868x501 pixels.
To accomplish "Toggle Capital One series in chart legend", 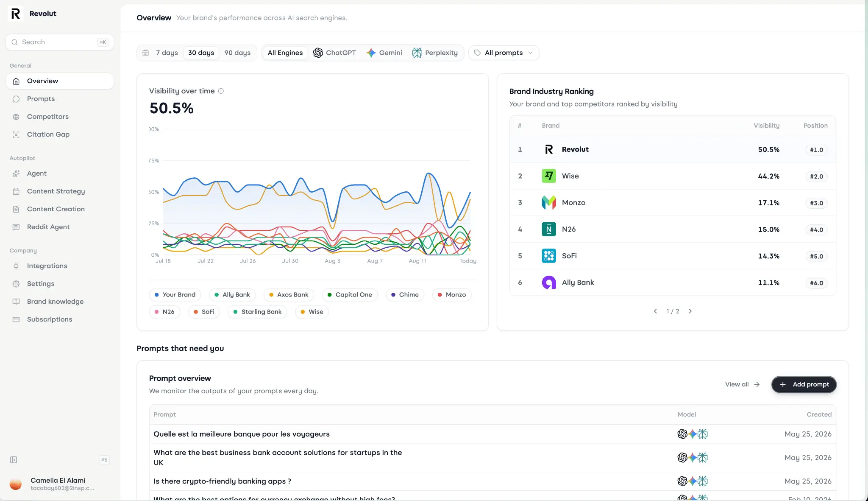I will pyautogui.click(x=350, y=295).
